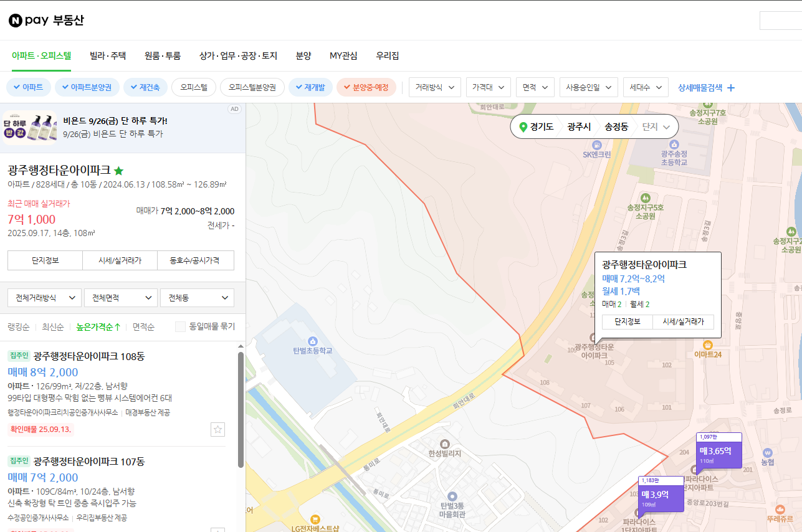The image size is (802, 532).
Task: Switch to the 빌라·주택 tab
Action: point(108,55)
